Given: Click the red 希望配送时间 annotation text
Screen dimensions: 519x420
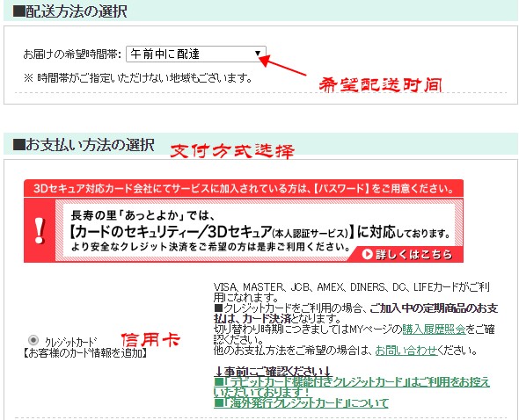Looking at the screenshot, I should [x=381, y=84].
